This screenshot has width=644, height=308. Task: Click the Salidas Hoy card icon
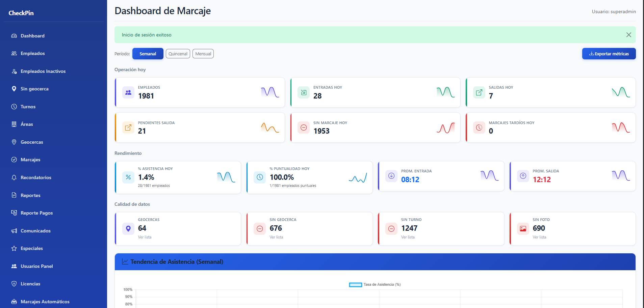[x=479, y=92]
